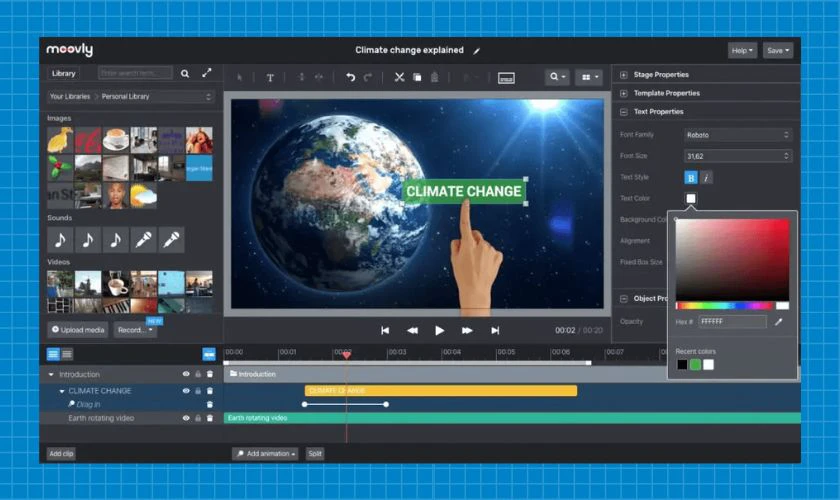
Task: Open the Font Family Roboto dropdown
Action: pos(738,135)
